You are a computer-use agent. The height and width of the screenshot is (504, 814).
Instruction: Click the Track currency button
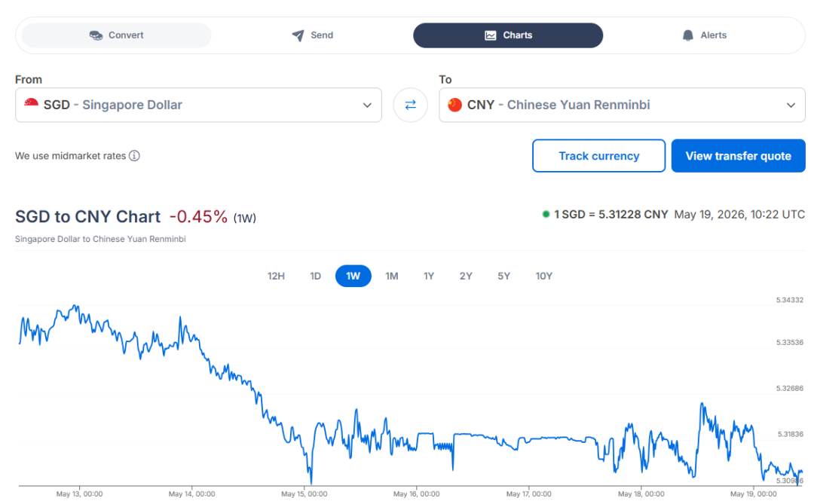click(598, 156)
